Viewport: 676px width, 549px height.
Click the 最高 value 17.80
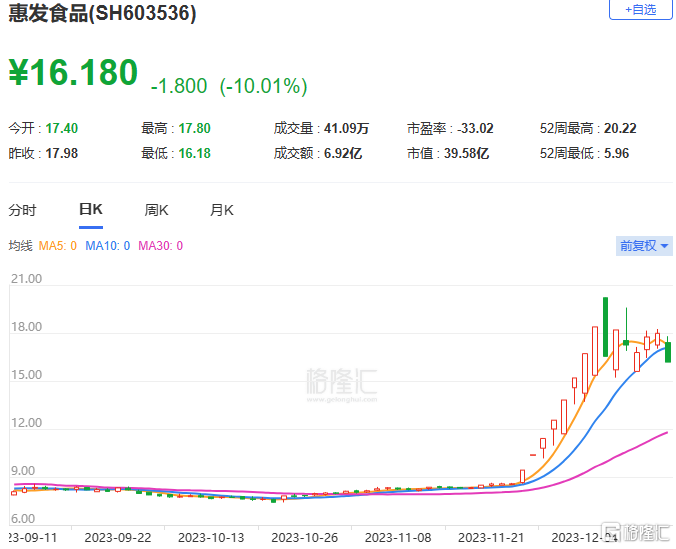[x=194, y=128]
